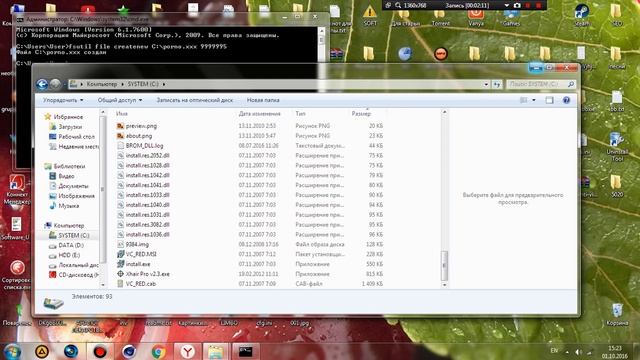Image resolution: width=640 pixels, height=360 pixels.
Task: Open the Windows Start button
Action: 12,351
